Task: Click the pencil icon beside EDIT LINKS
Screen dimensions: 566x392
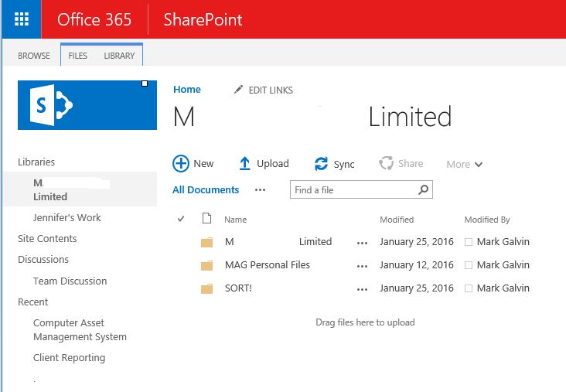Action: pyautogui.click(x=238, y=90)
